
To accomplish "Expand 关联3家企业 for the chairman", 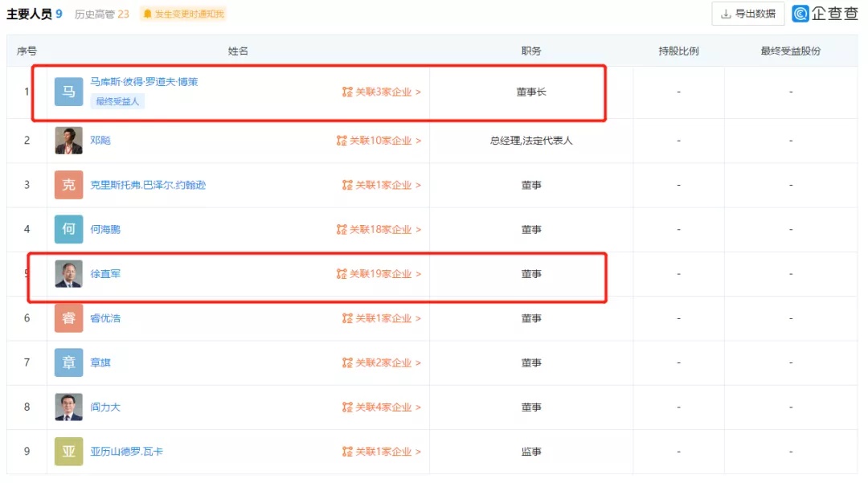I will pyautogui.click(x=382, y=92).
